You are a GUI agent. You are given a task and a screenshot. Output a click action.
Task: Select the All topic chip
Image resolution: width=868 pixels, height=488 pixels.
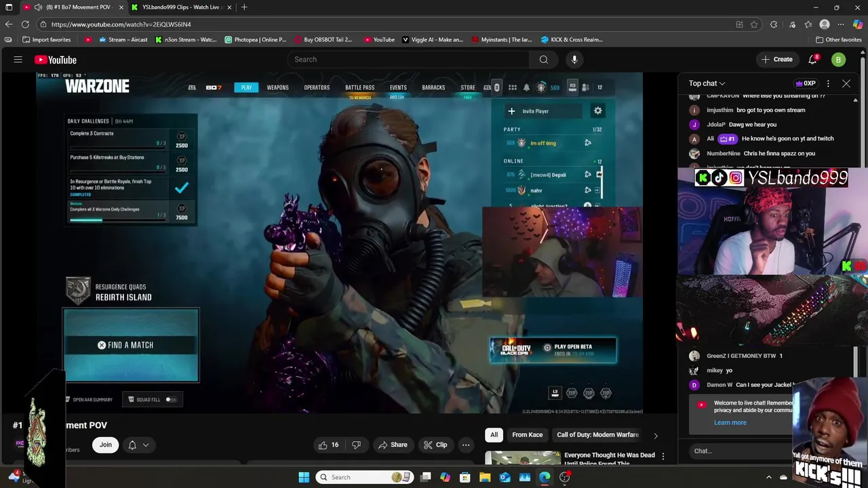[494, 435]
